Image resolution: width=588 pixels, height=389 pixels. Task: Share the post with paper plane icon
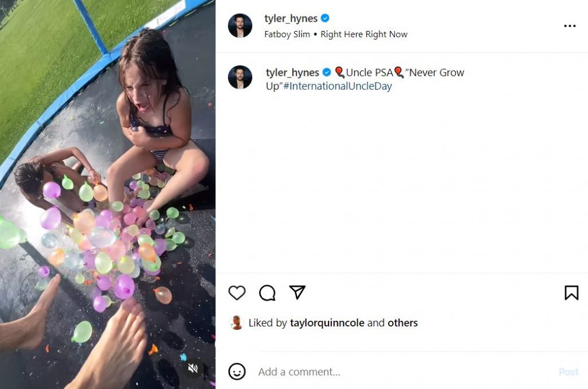point(297,293)
